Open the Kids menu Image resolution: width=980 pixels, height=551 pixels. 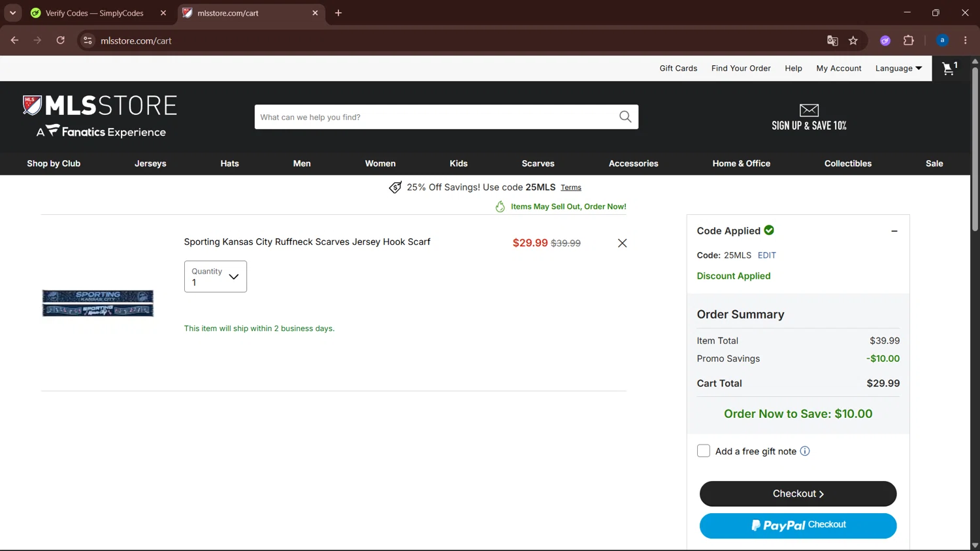click(x=459, y=163)
